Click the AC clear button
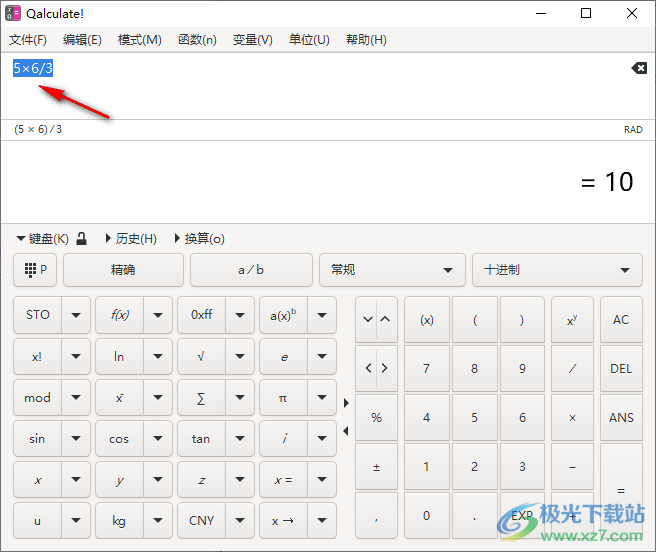The height and width of the screenshot is (552, 656). (621, 320)
